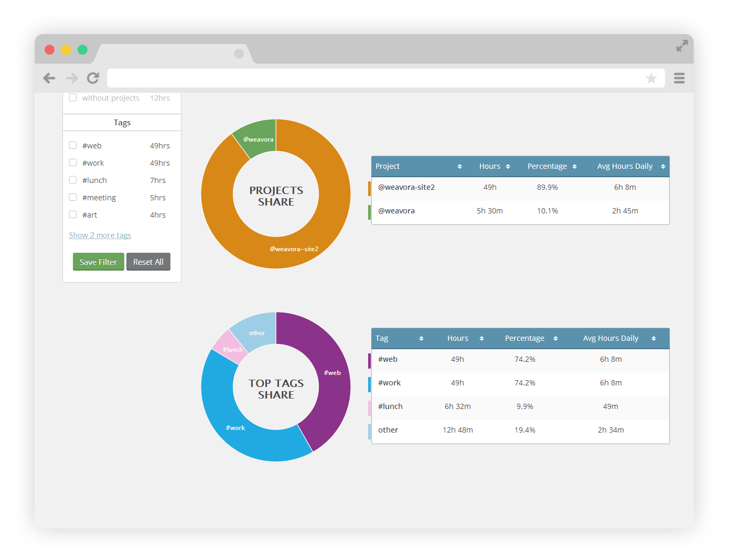729x560 pixels.
Task: Click the Tag column header
Action: pyautogui.click(x=399, y=338)
